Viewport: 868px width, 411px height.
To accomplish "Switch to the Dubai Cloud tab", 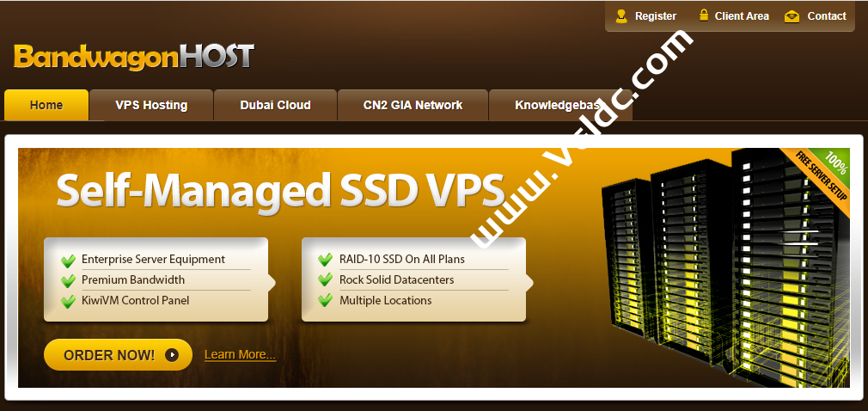I will coord(275,105).
